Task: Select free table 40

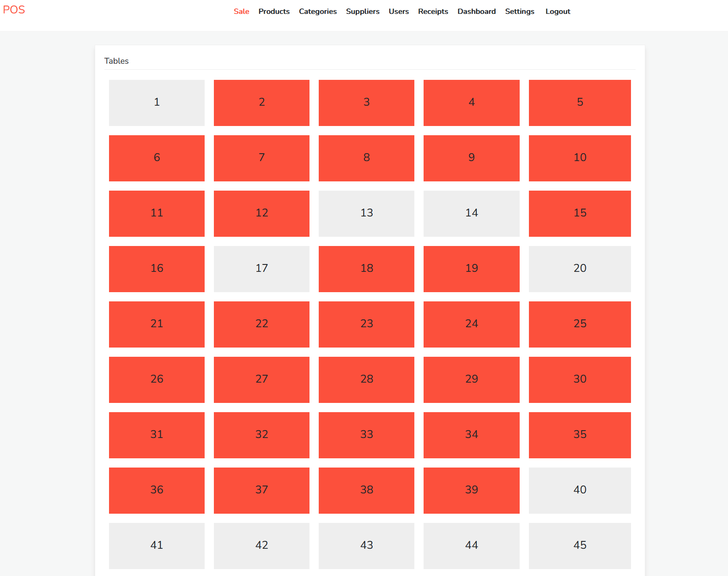Action: [579, 490]
